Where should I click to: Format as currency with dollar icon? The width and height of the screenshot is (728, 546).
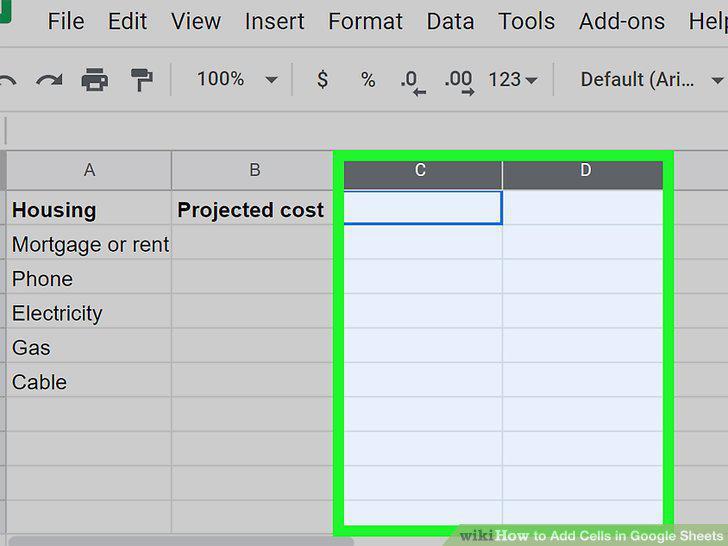(x=322, y=79)
